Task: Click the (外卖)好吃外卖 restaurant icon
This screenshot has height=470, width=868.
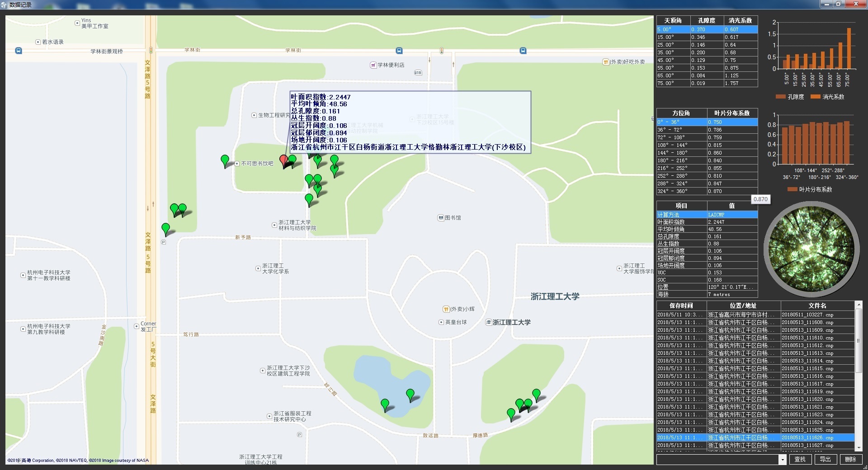Action: 605,62
